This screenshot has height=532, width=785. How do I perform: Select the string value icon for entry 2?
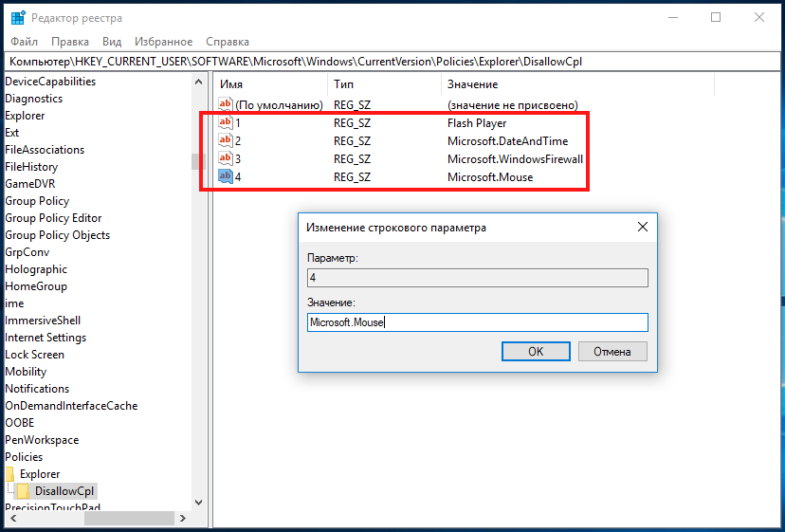coord(226,140)
